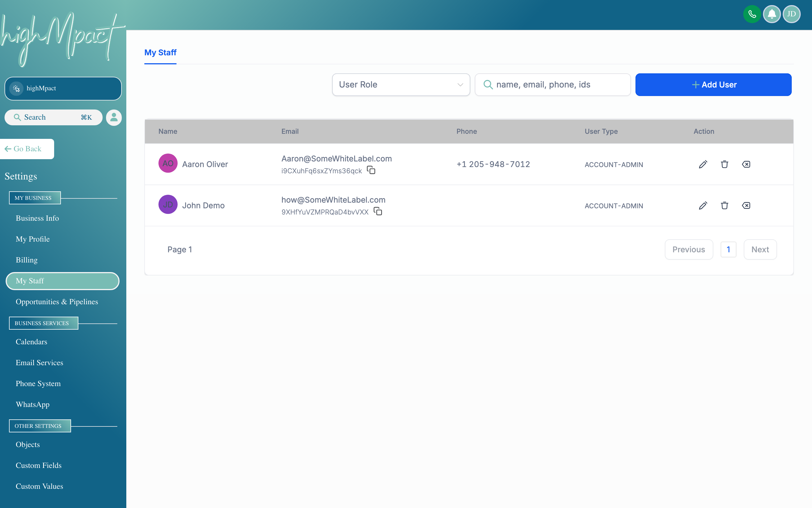The image size is (812, 508).
Task: Click the sidebar profile person icon
Action: click(x=114, y=117)
